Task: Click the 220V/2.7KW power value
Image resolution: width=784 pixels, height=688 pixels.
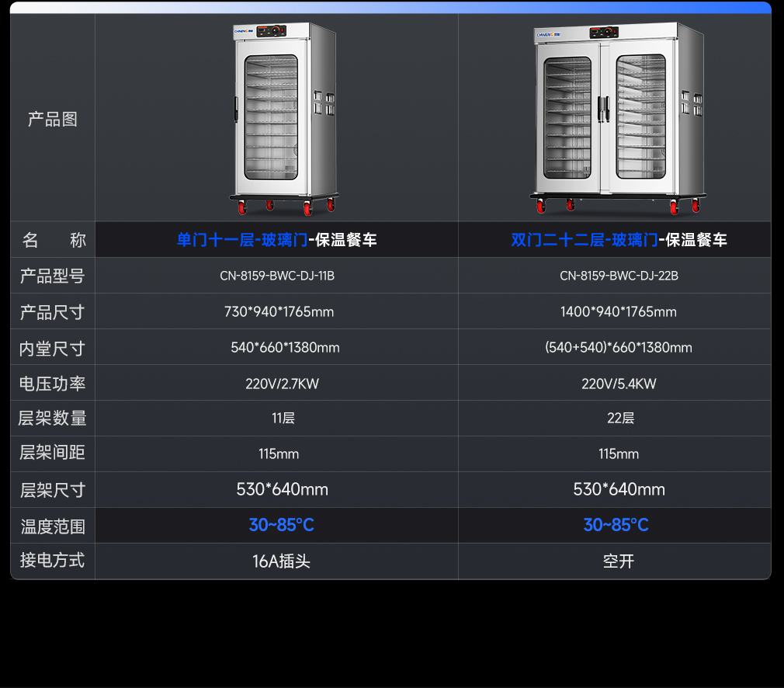Action: pyautogui.click(x=283, y=384)
